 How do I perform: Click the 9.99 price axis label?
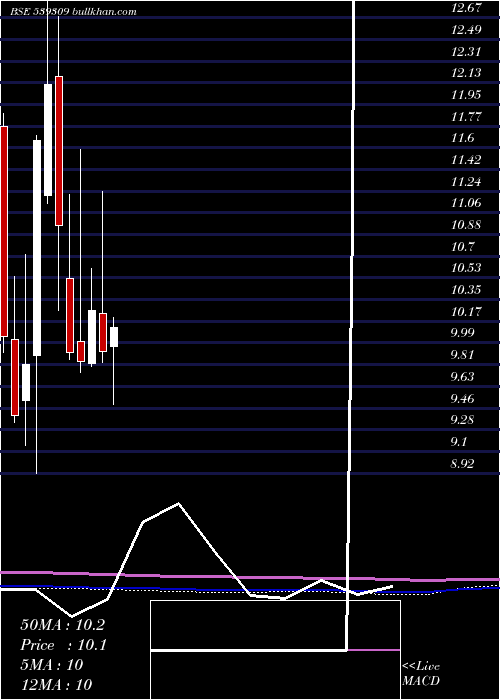click(462, 333)
